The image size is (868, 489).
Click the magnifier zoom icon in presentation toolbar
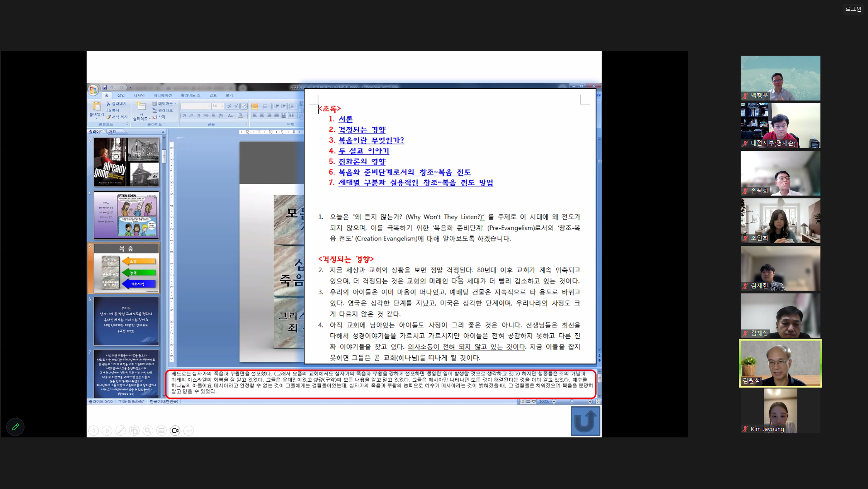(x=148, y=431)
